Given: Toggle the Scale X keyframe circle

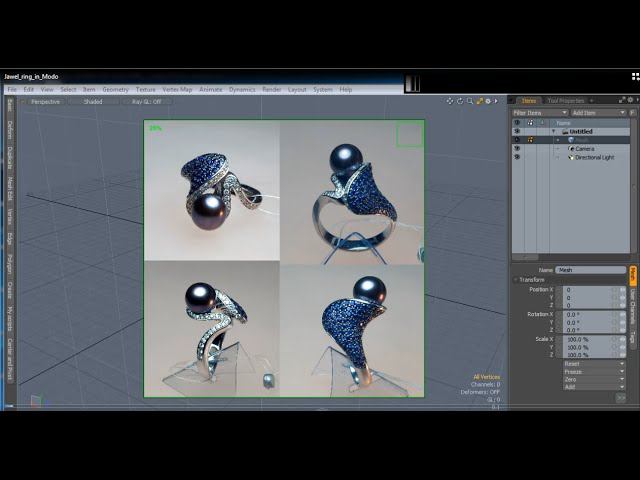Looking at the screenshot, I should [615, 339].
